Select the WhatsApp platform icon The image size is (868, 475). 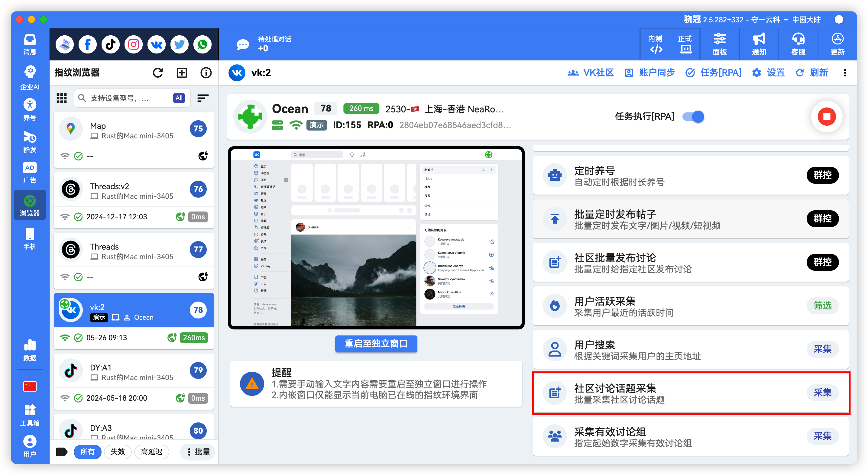[202, 44]
